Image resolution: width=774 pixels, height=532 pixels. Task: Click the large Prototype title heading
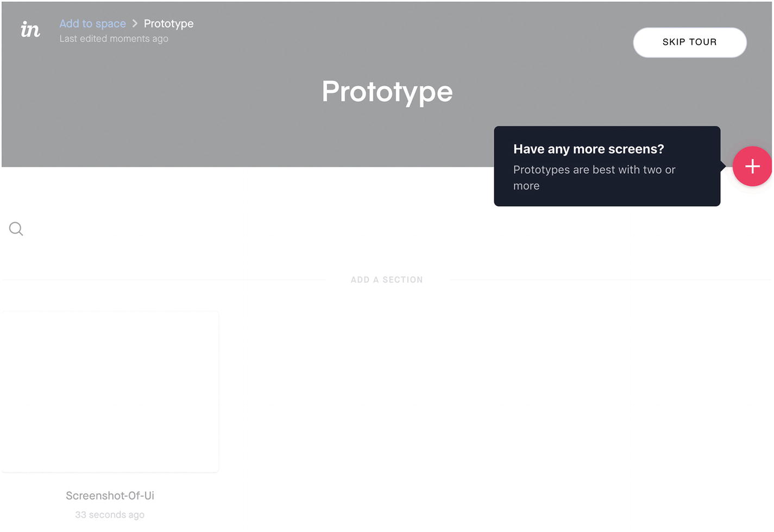pos(387,91)
